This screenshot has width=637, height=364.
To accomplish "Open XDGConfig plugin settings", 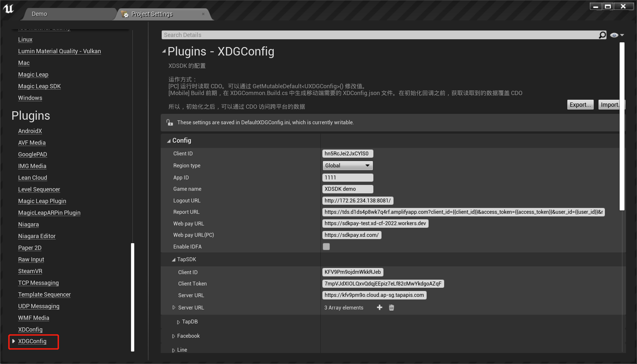I will pyautogui.click(x=32, y=341).
